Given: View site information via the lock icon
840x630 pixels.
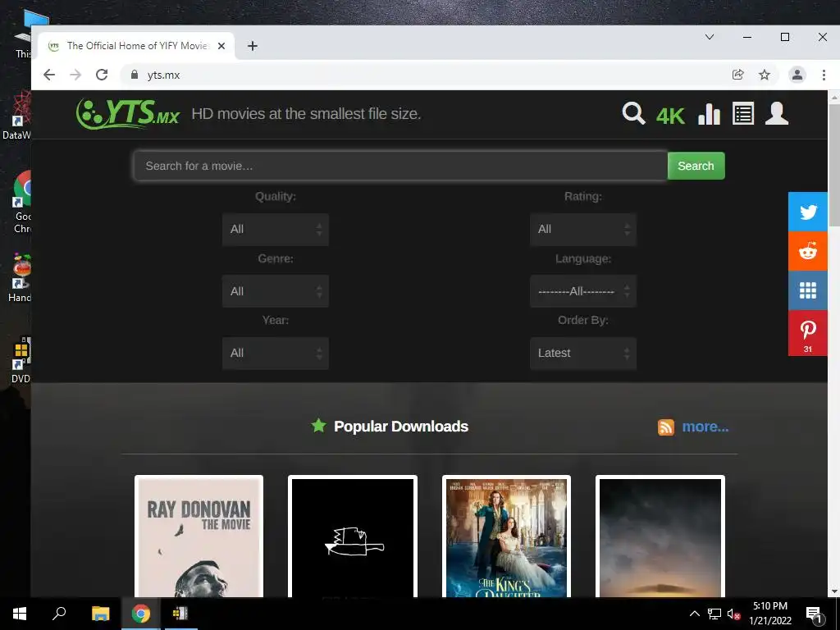Looking at the screenshot, I should [135, 75].
